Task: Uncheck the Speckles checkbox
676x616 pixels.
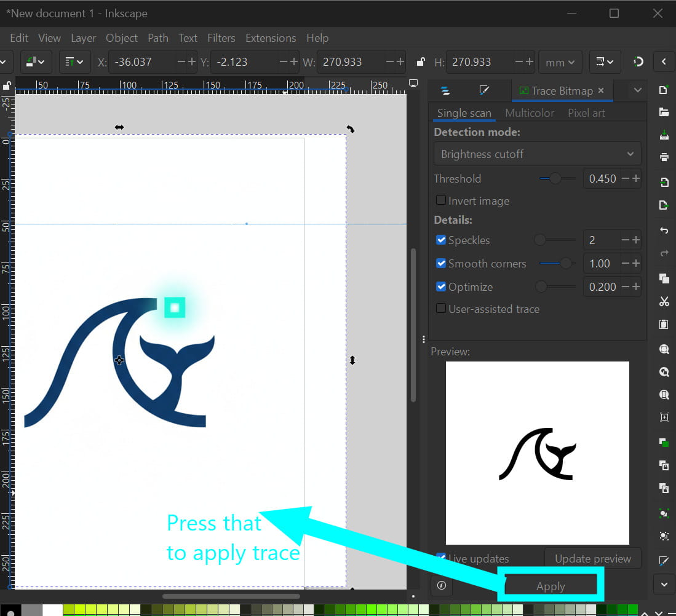Action: (440, 240)
